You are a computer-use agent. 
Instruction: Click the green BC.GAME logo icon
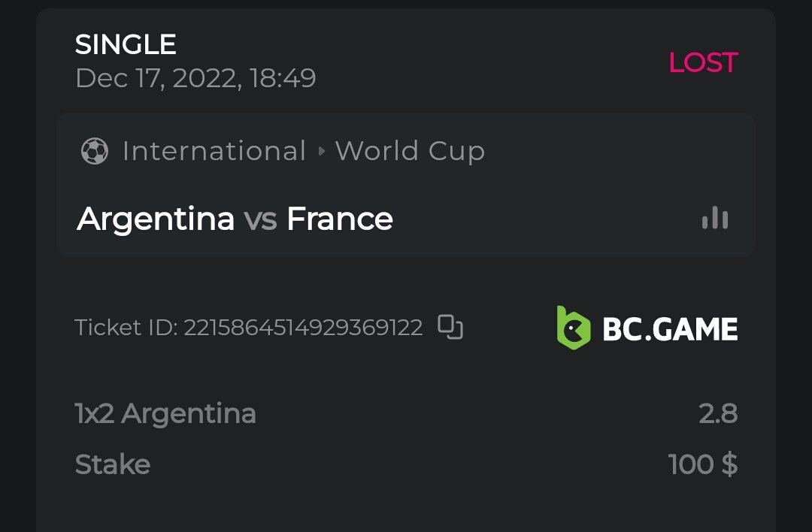pyautogui.click(x=574, y=328)
